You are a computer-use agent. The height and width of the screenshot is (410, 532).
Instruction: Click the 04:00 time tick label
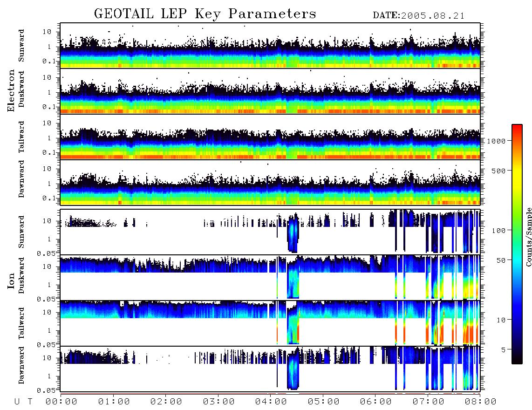[271, 402]
